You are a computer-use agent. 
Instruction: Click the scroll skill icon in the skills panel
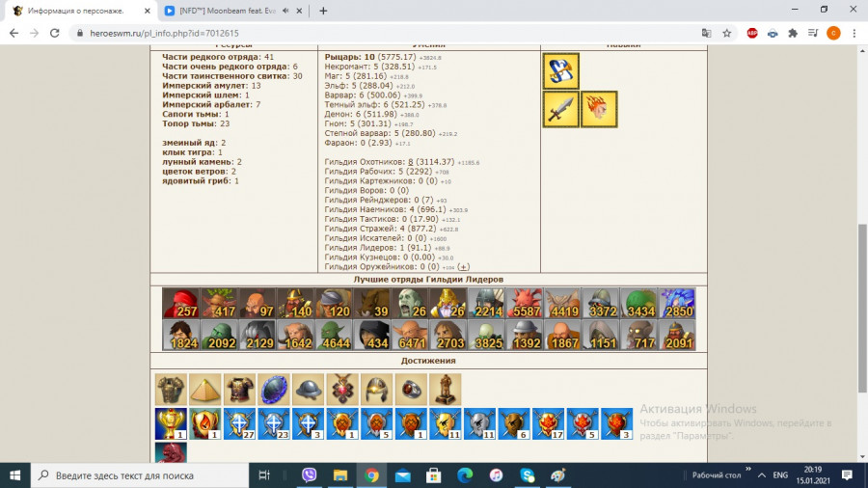pos(560,71)
